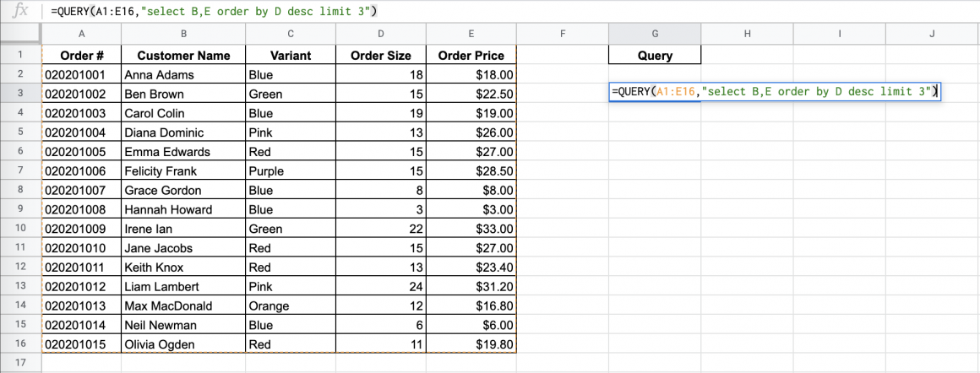
Task: Click the QUERY formula cell being edited
Action: pos(774,92)
